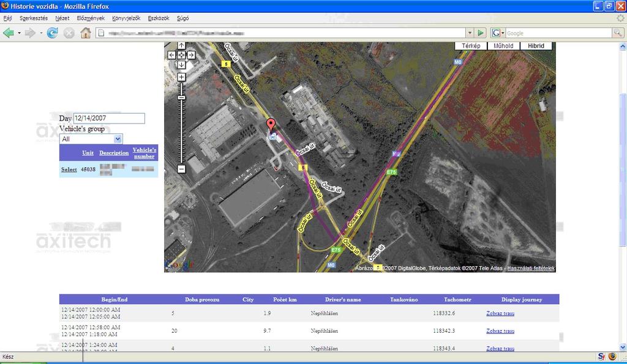Click the Forward navigation arrow
The image size is (627, 364).
[x=30, y=33]
